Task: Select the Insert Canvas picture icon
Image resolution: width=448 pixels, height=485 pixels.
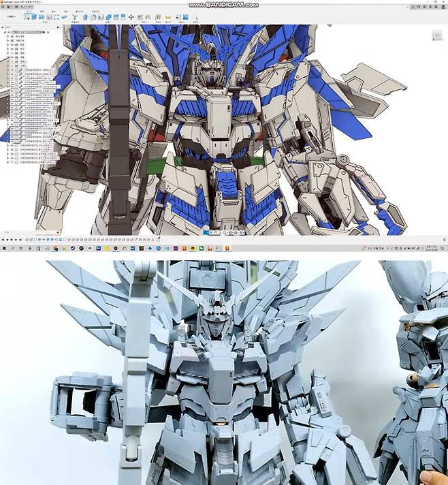Action: [185, 17]
